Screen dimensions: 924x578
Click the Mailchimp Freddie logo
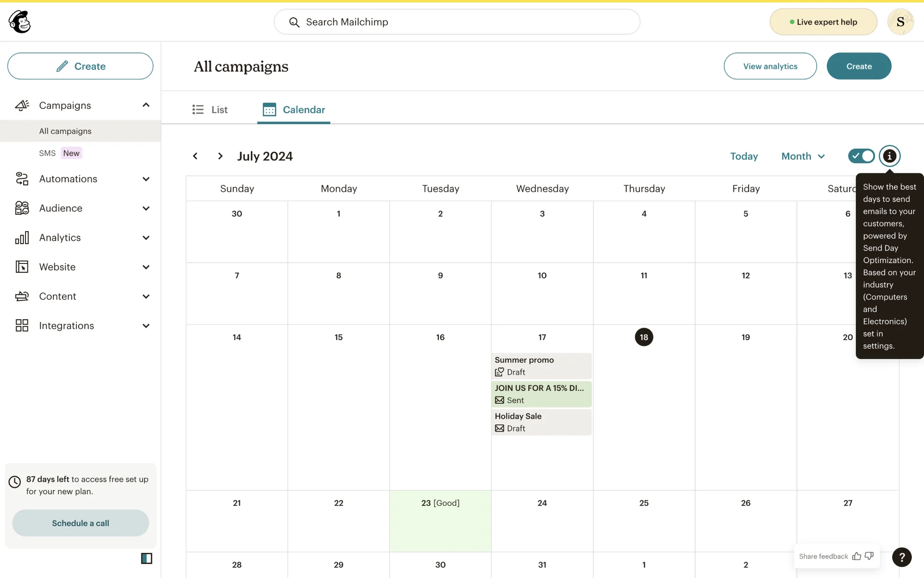point(20,22)
